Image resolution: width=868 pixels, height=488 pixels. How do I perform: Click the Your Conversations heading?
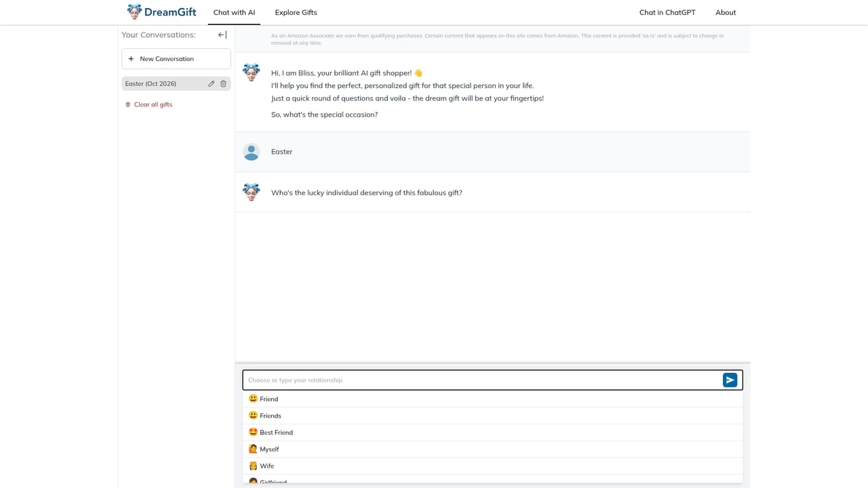click(x=159, y=35)
